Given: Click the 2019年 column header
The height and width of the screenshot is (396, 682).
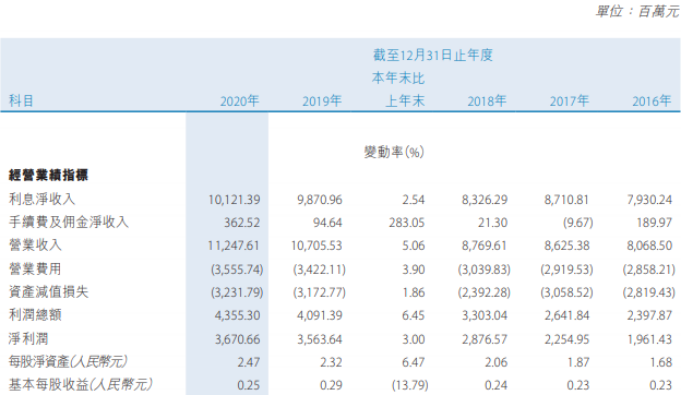Looking at the screenshot, I should pyautogui.click(x=322, y=101).
